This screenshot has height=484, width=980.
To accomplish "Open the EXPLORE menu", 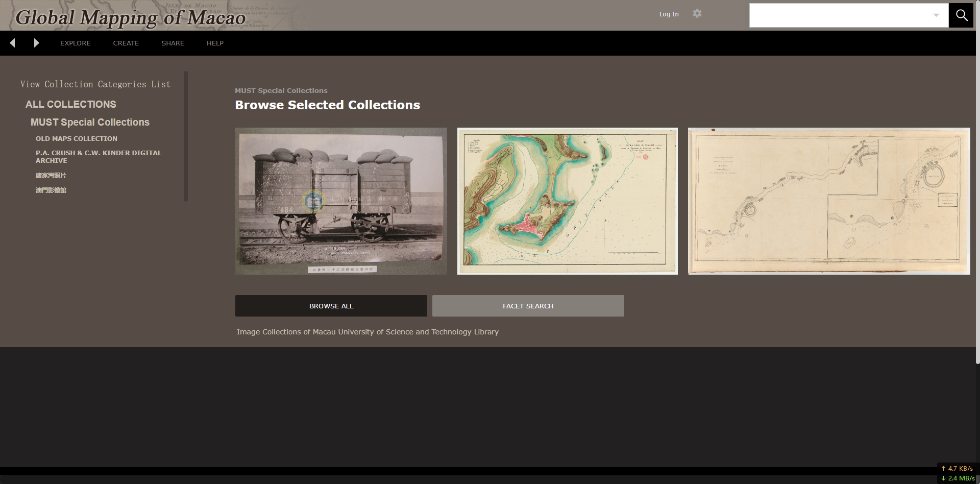I will 76,43.
